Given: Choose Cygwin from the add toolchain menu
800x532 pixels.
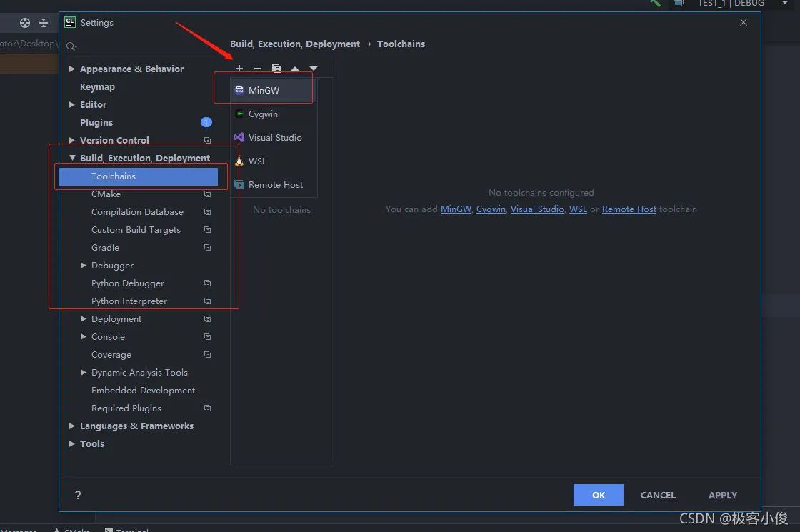Looking at the screenshot, I should (274, 114).
